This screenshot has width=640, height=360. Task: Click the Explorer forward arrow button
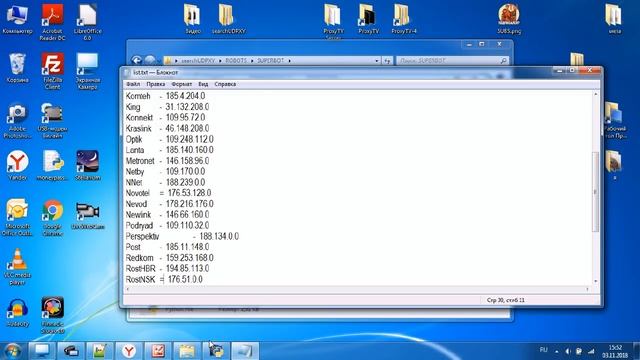(150, 60)
